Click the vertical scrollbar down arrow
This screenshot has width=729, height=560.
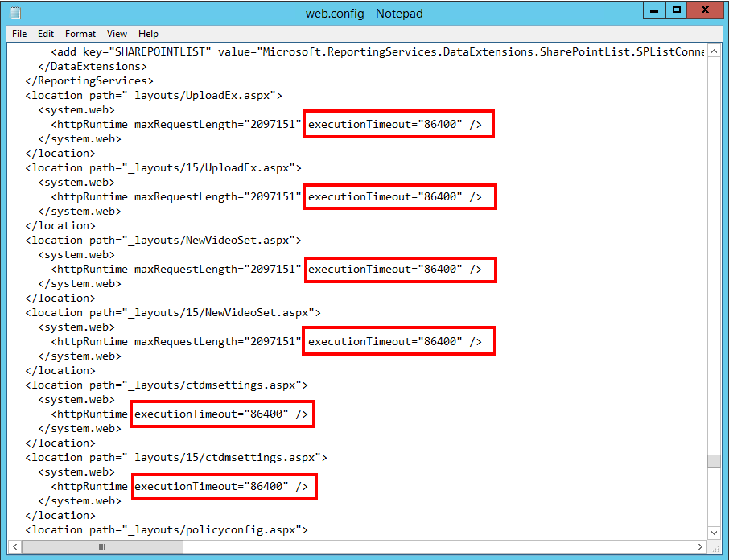tap(715, 533)
